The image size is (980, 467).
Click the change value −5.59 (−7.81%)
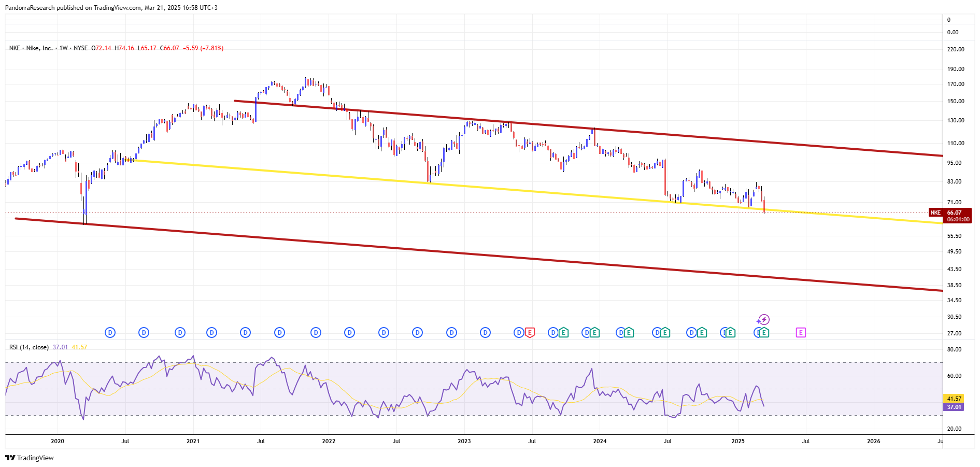pyautogui.click(x=203, y=48)
